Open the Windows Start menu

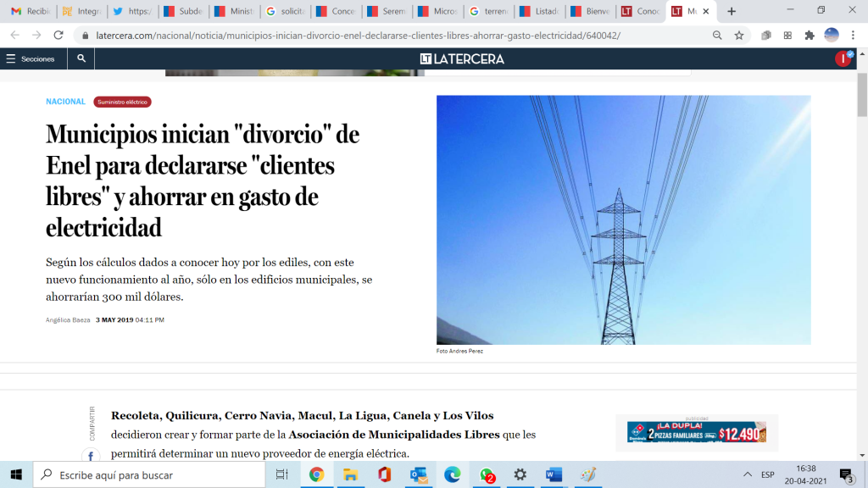[x=16, y=474]
